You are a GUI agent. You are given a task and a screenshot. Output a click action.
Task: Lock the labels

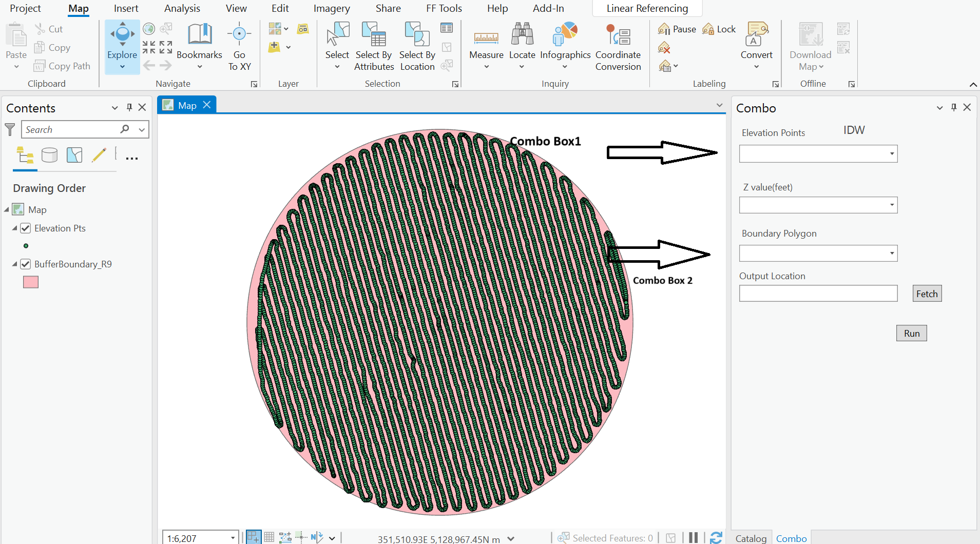[719, 29]
